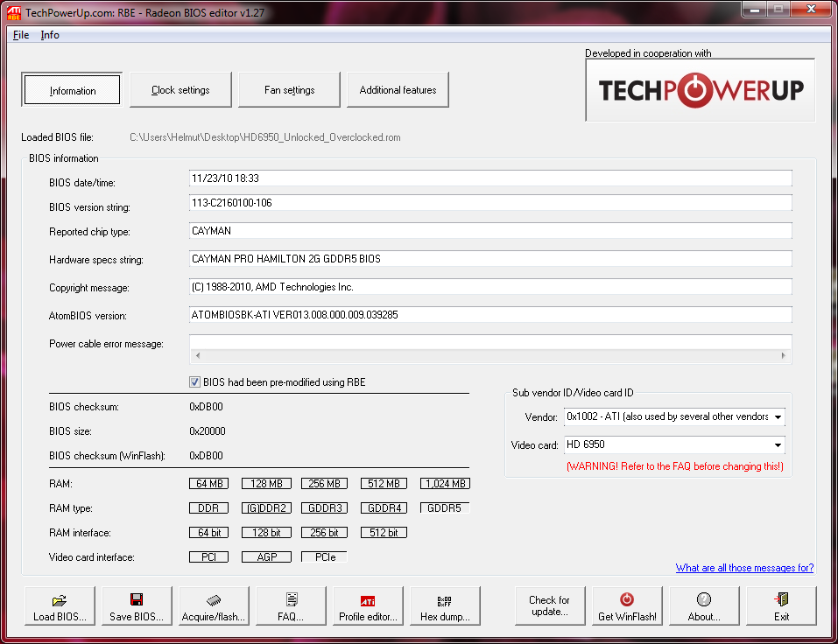Click the BIOS size value 0x20000
Viewport: 838px width, 644px height.
pos(208,431)
